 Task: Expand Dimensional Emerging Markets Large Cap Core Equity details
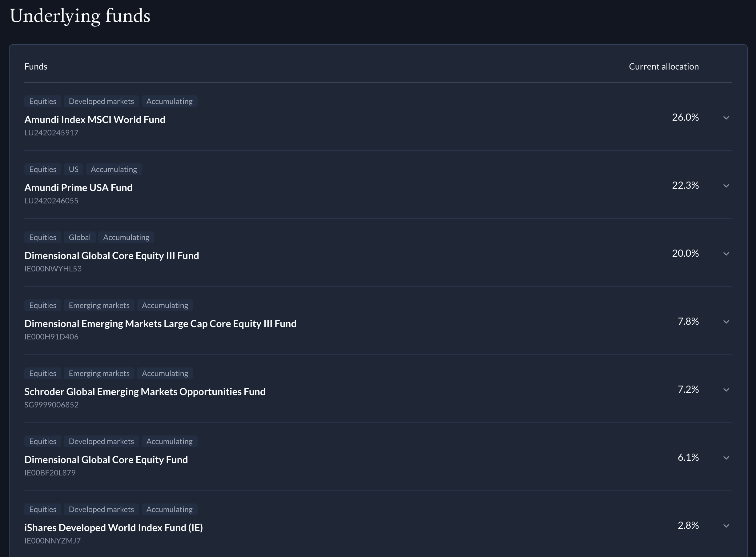726,322
